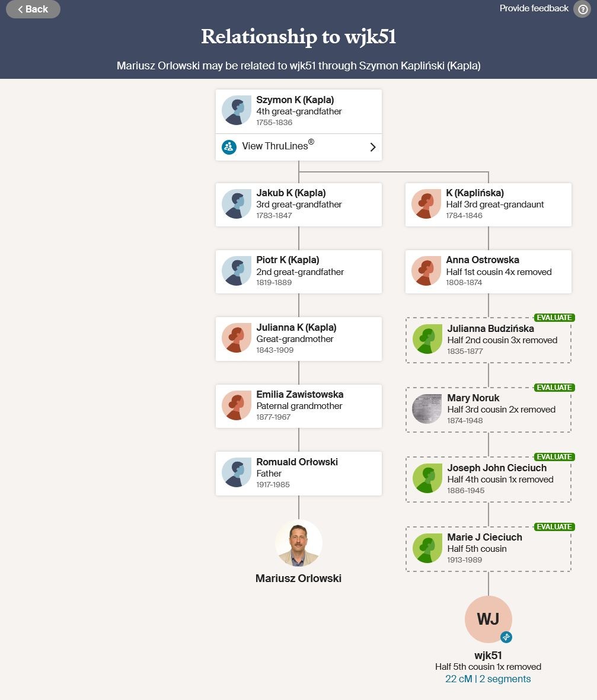Select Anna Ostrowska avatar icon

pos(426,271)
